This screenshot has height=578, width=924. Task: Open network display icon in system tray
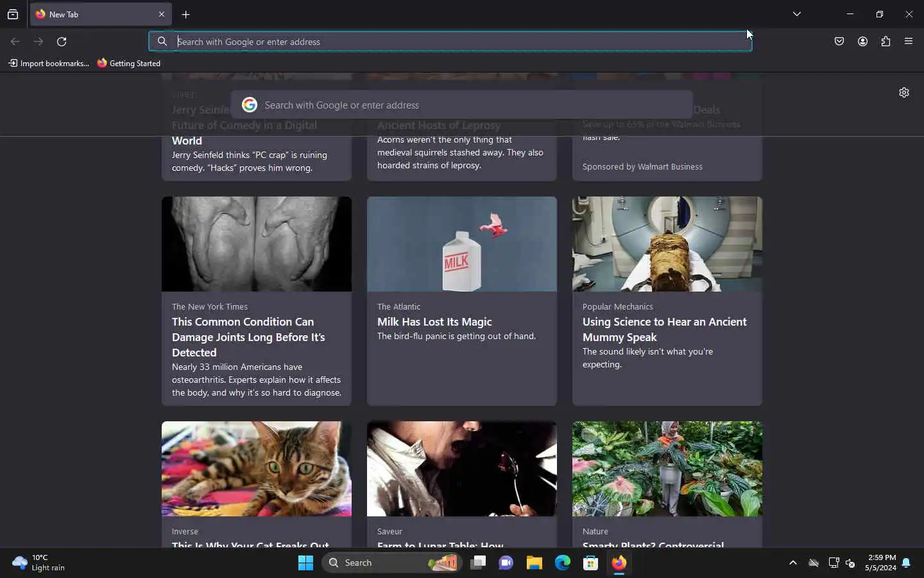(834, 563)
